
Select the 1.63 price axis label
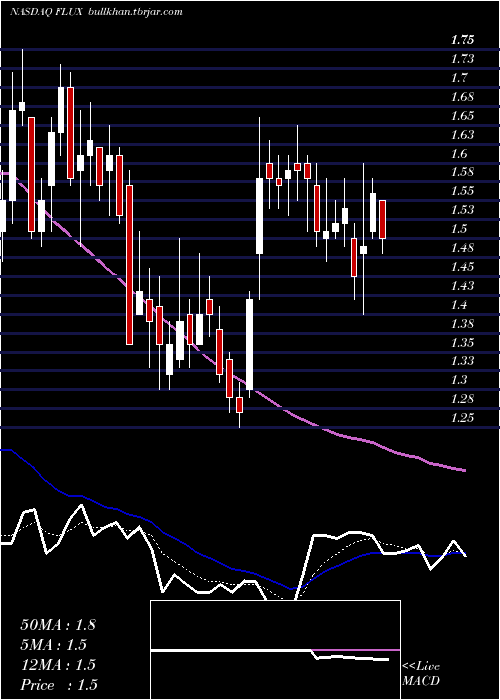click(462, 135)
